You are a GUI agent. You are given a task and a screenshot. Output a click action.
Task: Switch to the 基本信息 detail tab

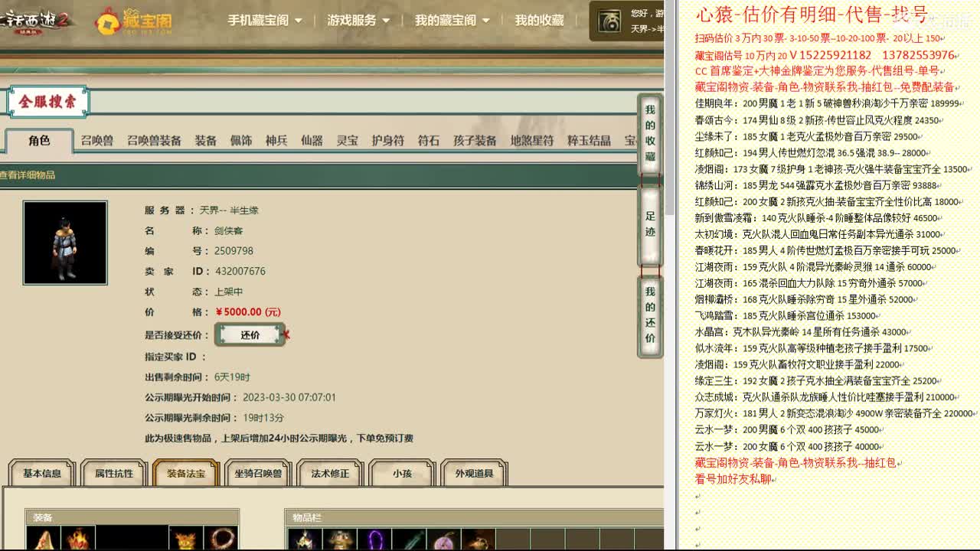tap(42, 474)
